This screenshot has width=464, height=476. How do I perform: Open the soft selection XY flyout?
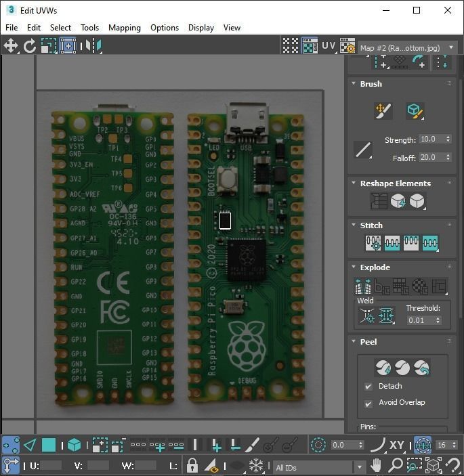click(x=396, y=446)
